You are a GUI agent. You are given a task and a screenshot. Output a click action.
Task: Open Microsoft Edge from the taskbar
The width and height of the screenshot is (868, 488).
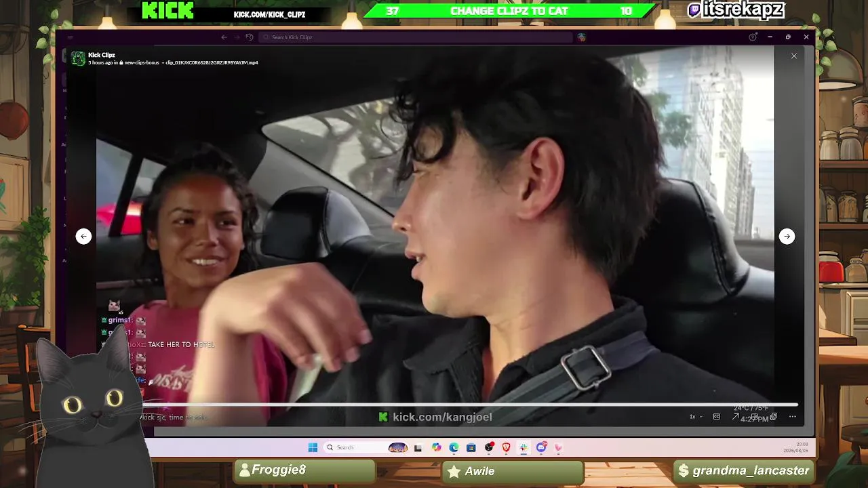454,447
